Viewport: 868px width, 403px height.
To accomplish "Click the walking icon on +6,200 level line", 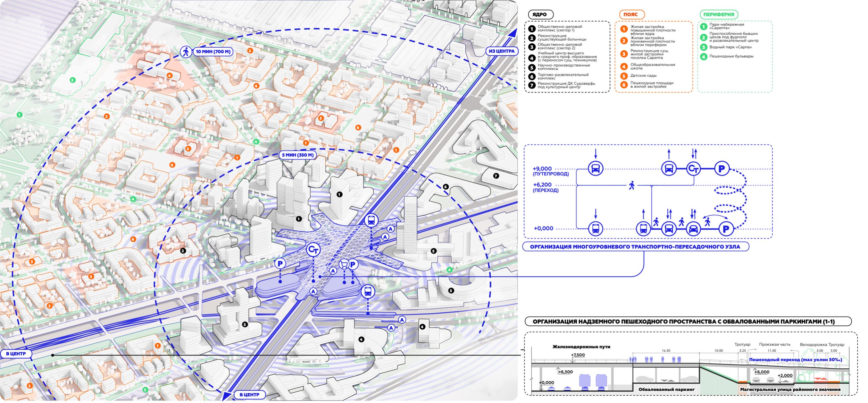I will pos(632,186).
